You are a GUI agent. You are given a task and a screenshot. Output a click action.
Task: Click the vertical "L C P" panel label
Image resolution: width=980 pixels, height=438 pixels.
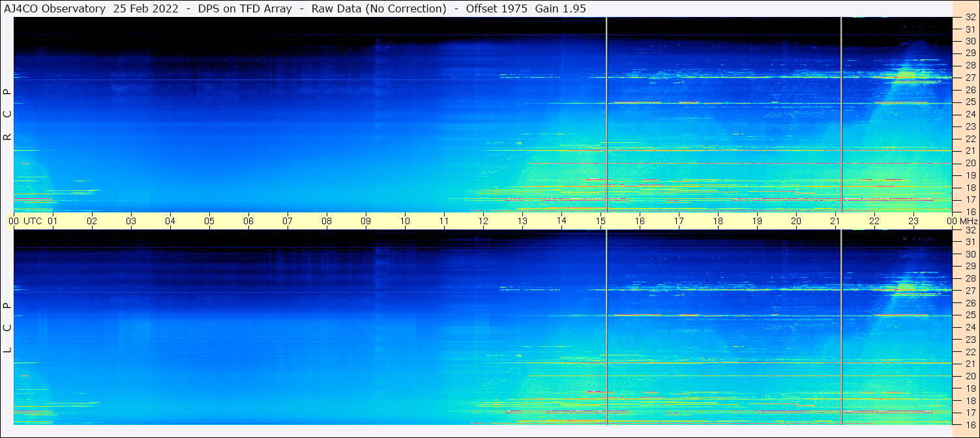[x=7, y=328]
